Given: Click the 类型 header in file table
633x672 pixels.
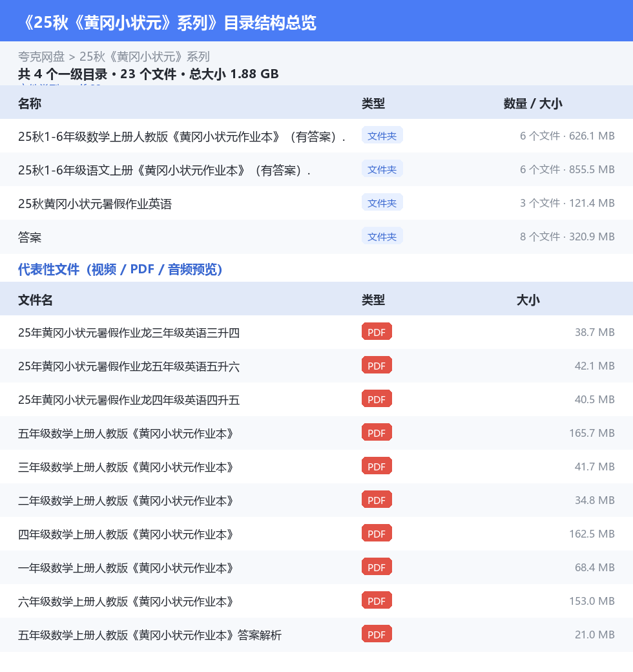Looking at the screenshot, I should pyautogui.click(x=373, y=300).
